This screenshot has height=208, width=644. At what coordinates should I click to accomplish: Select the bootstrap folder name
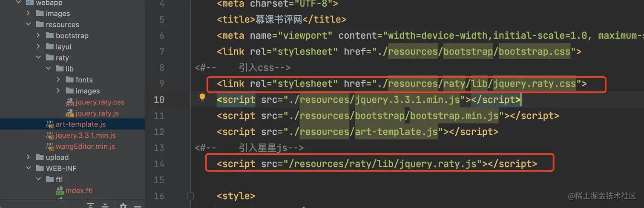[72, 36]
